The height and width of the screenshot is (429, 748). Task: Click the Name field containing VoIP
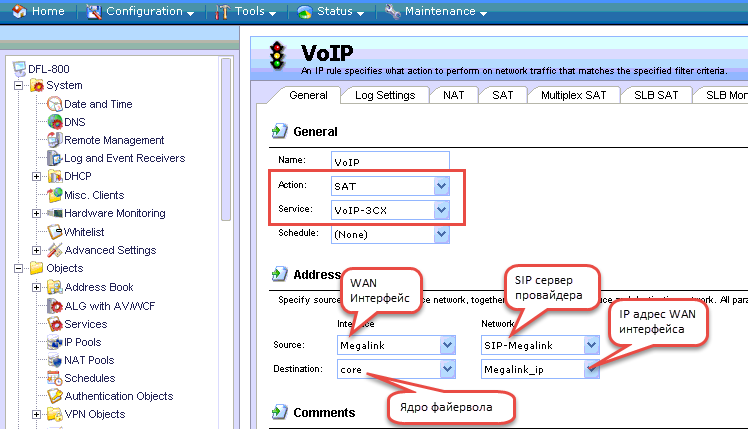point(390,161)
